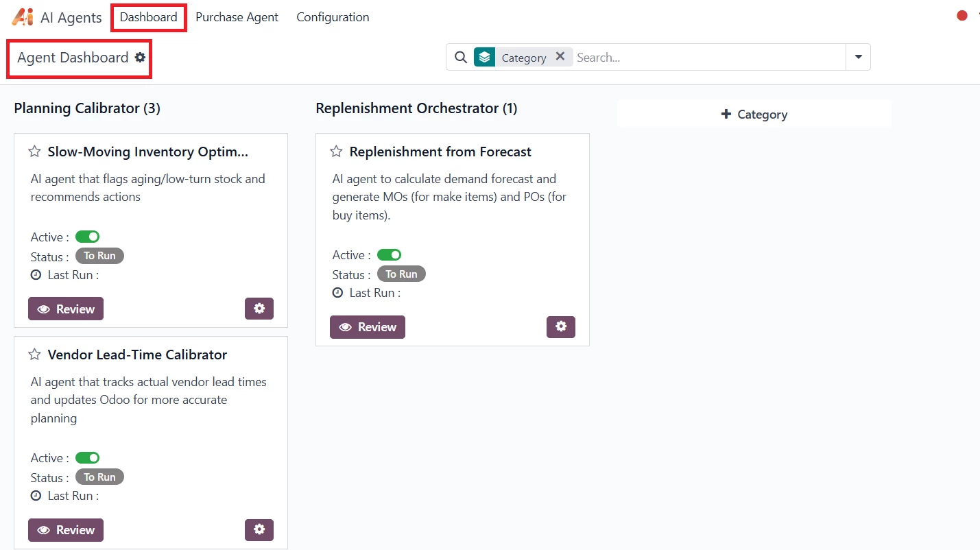
Task: Open settings gear on Replenishment from Forecast card
Action: 561,327
